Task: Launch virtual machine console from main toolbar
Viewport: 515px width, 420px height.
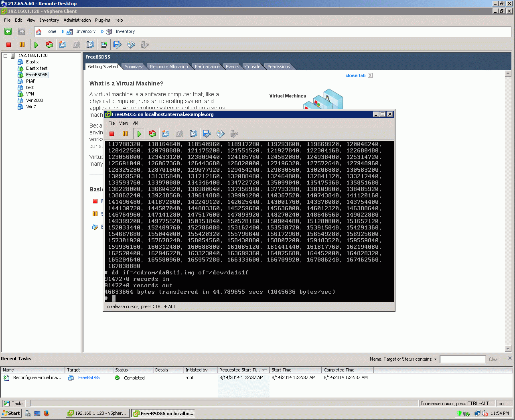Action: (104, 45)
